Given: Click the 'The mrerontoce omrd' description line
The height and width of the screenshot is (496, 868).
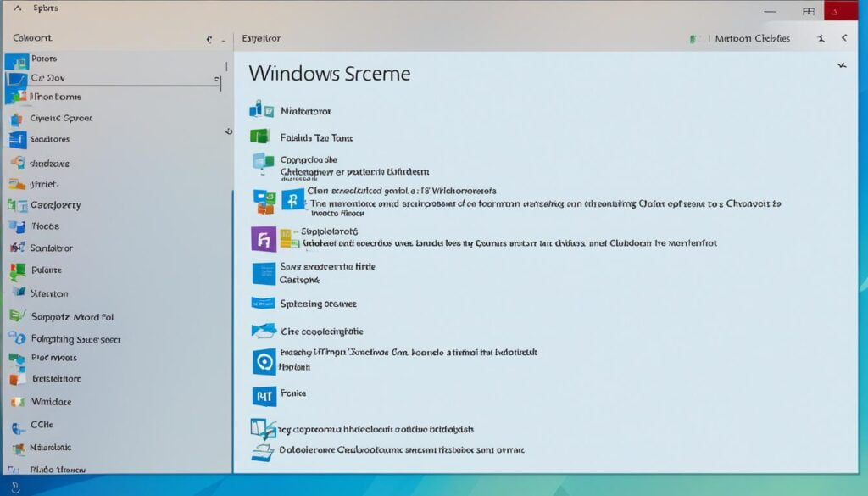Looking at the screenshot, I should [545, 203].
